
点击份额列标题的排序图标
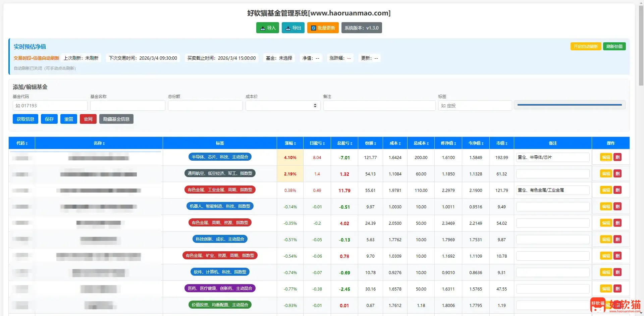(375, 143)
